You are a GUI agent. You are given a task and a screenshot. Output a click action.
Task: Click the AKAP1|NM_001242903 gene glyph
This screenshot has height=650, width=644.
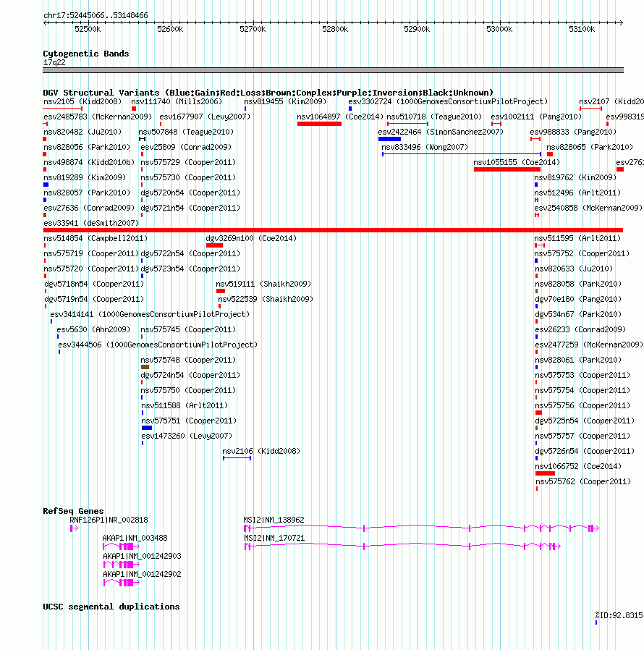(122, 565)
